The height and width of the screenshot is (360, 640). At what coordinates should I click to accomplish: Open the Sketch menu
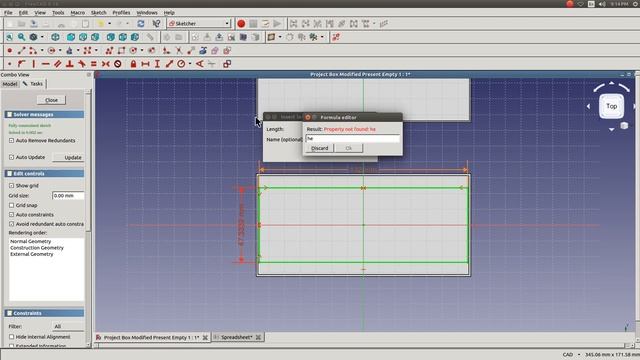(98, 13)
